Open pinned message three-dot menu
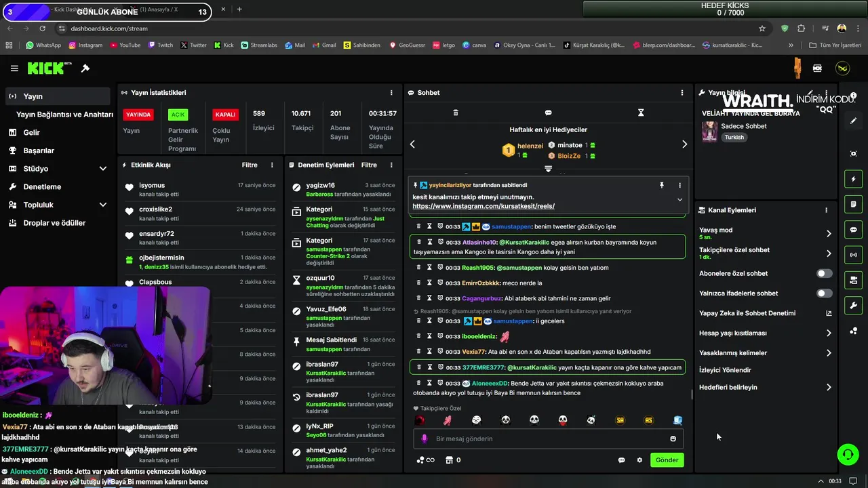 coord(679,185)
